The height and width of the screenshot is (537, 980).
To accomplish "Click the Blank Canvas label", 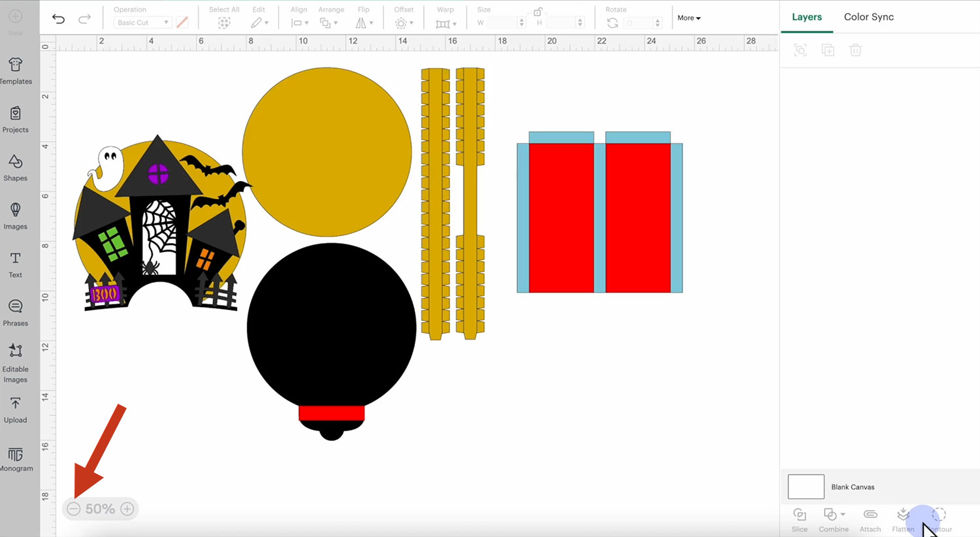I will click(x=853, y=487).
